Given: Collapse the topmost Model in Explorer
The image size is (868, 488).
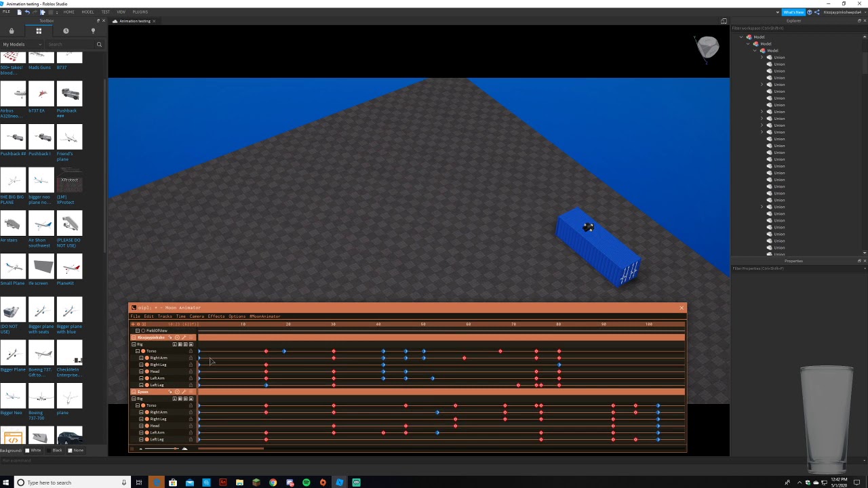Looking at the screenshot, I should pos(741,37).
